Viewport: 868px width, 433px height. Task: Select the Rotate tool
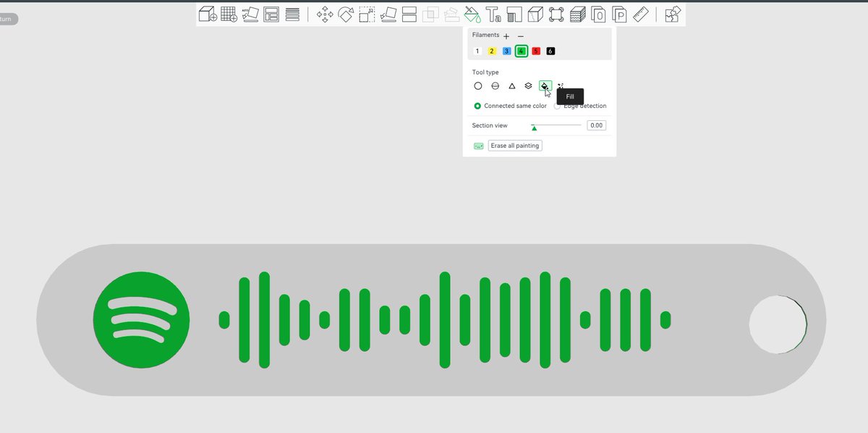[346, 14]
